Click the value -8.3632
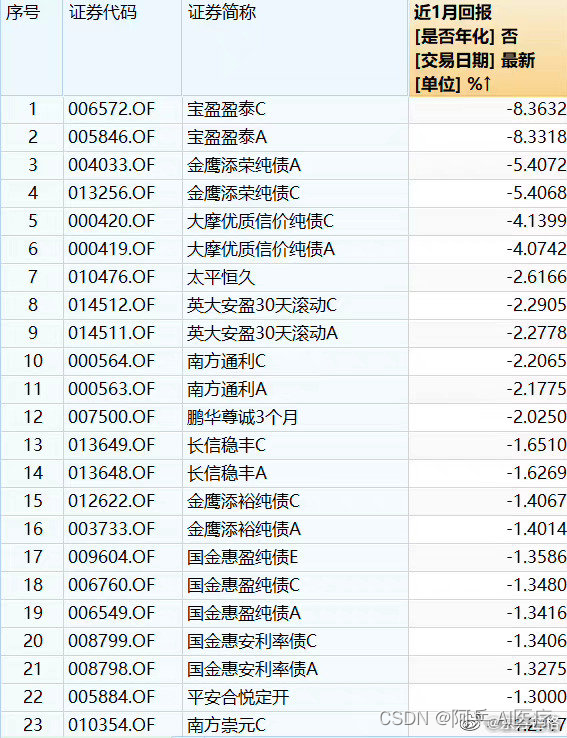The width and height of the screenshot is (567, 738). (536, 109)
